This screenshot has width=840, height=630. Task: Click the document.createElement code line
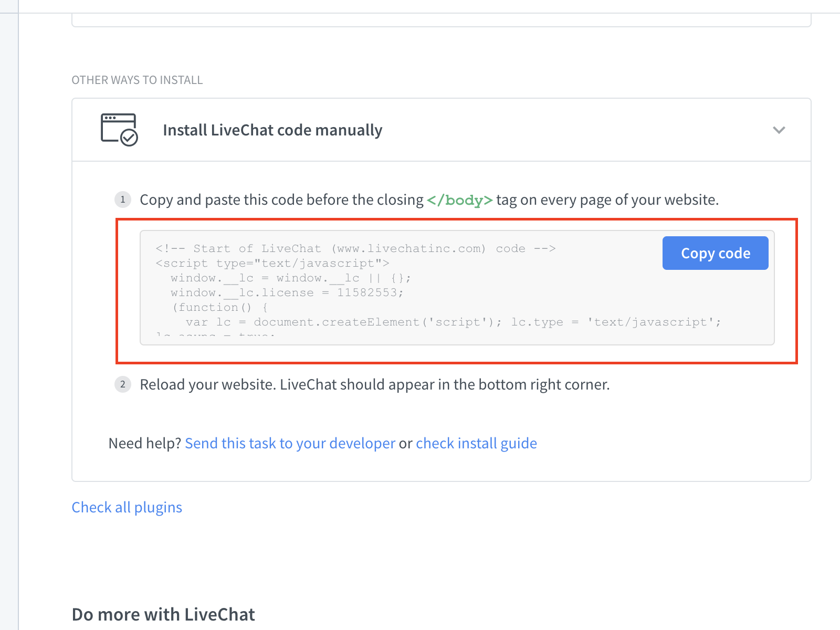click(x=454, y=322)
